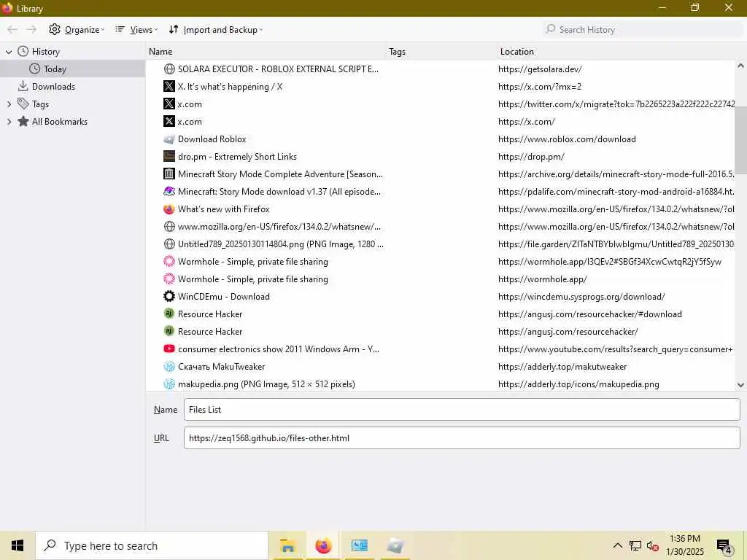Click the URL field with zeq1568 link
Viewport: 747px width, 560px height.
pos(462,437)
